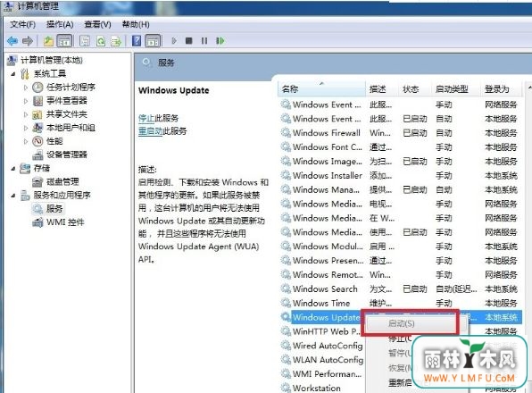Click the Restart service icon
This screenshot has height=393, width=532.
click(x=220, y=41)
